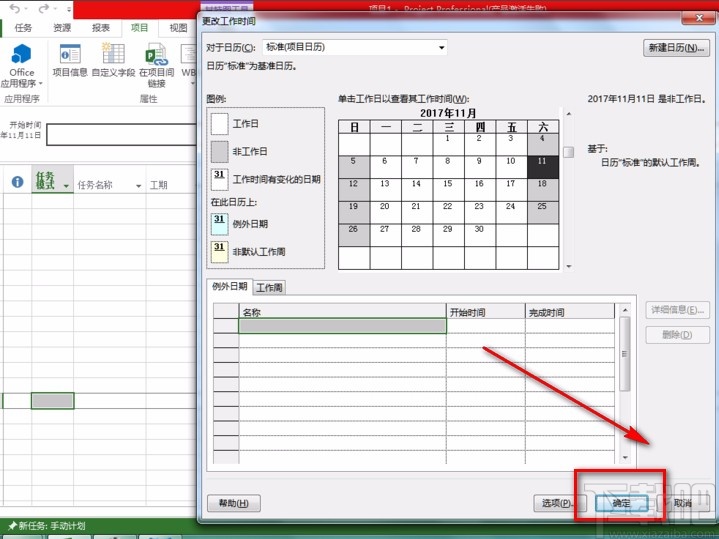Close the 更改工作时间 dialog

698,17
